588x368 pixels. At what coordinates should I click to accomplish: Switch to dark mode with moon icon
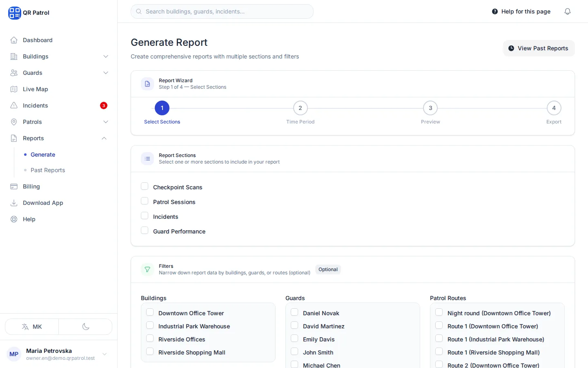(86, 327)
